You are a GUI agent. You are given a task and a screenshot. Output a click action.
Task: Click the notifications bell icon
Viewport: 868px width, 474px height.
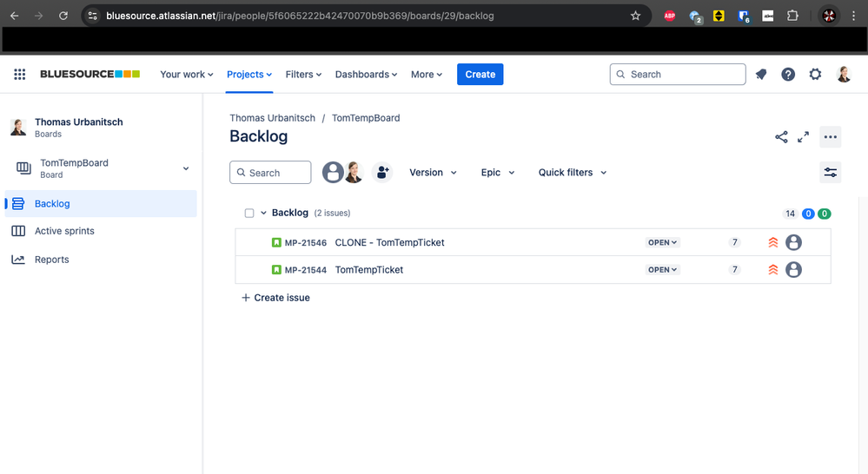pos(761,75)
